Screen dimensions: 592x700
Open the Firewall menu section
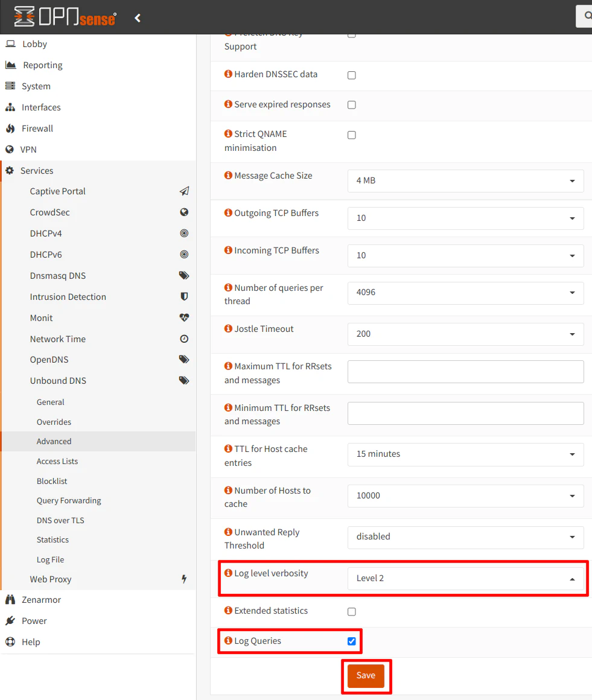(x=37, y=129)
